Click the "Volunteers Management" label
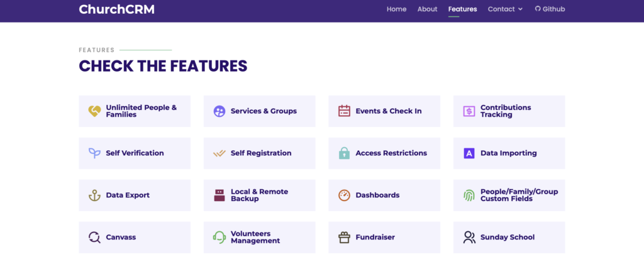This screenshot has height=274, width=644. click(255, 238)
